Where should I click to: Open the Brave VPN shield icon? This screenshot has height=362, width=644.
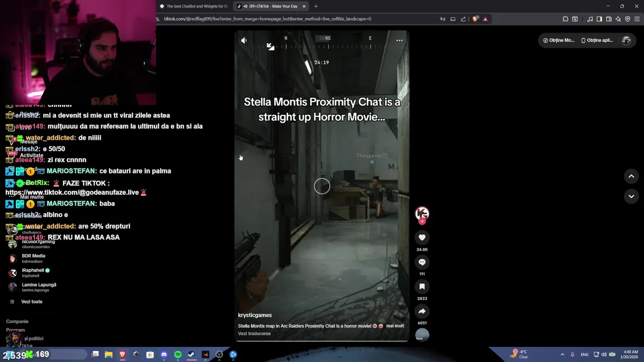click(627, 19)
